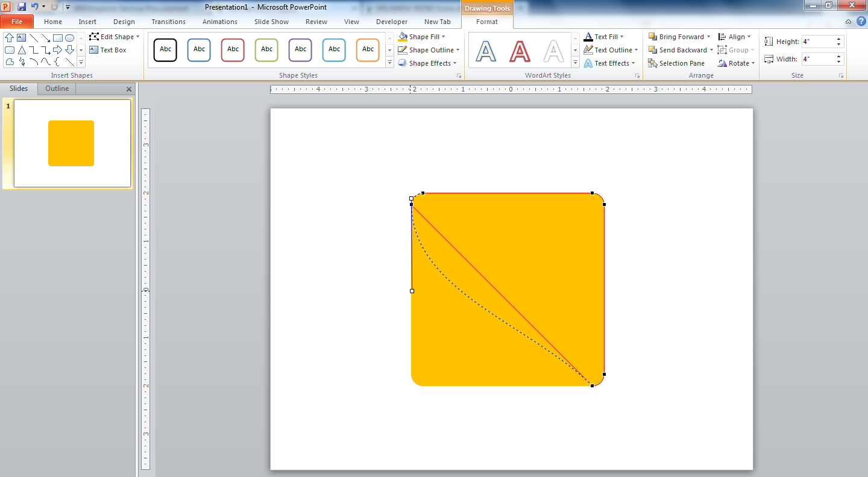Open PowerPoint Help question mark
Screen dimensions: 868x477
point(861,21)
